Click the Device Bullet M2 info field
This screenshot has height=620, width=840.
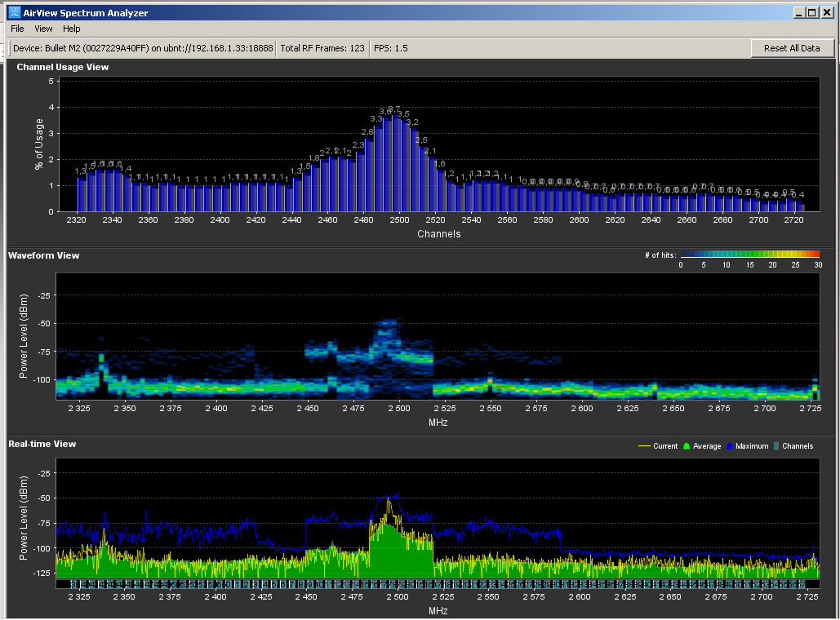tap(143, 48)
